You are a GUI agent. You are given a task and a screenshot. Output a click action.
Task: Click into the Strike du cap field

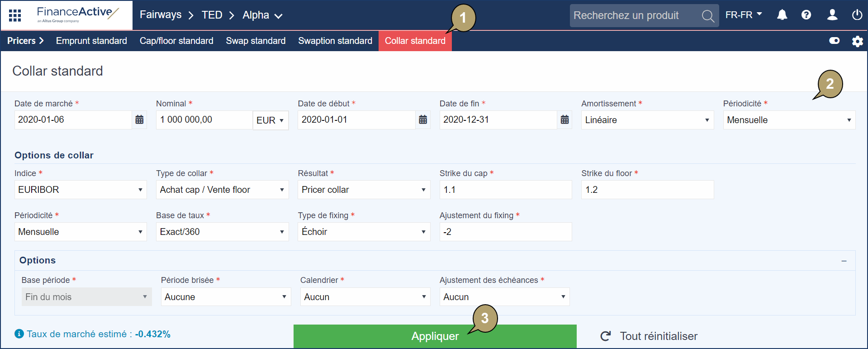(505, 190)
